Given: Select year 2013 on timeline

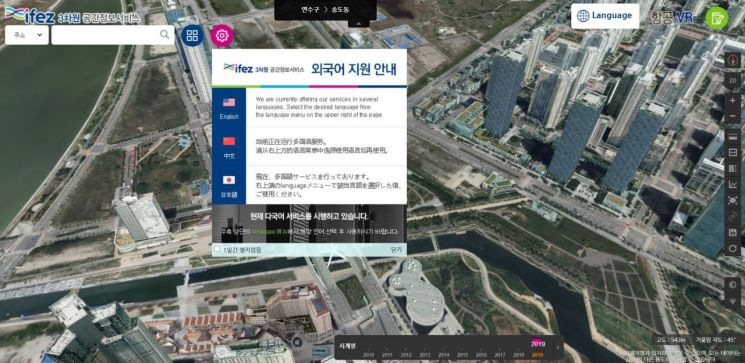Looking at the screenshot, I should 425,355.
